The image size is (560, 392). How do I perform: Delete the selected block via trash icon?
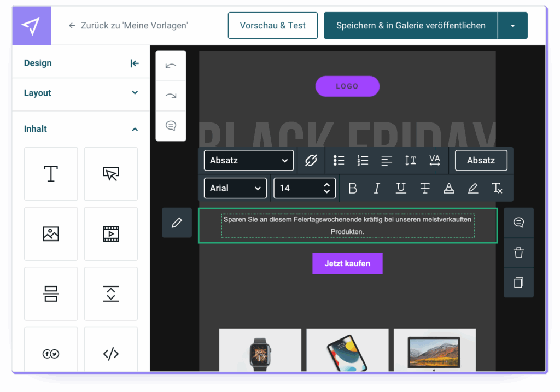pos(518,253)
